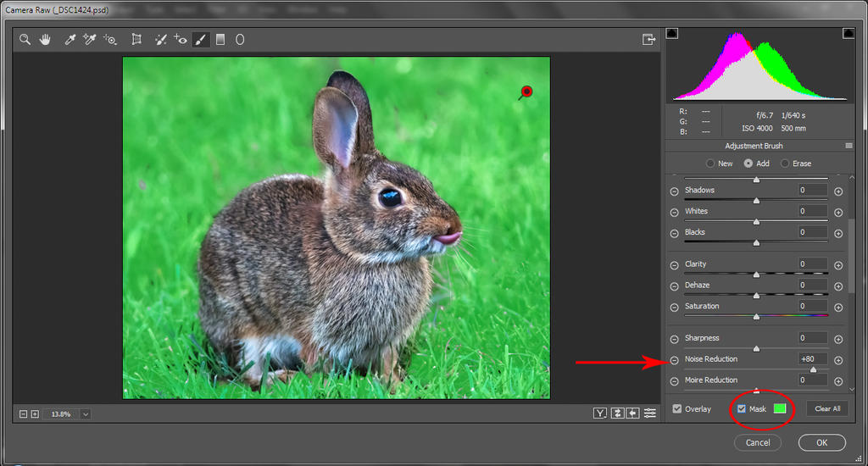Disable the Overlay checkbox
This screenshot has height=466, width=868.
coord(676,409)
